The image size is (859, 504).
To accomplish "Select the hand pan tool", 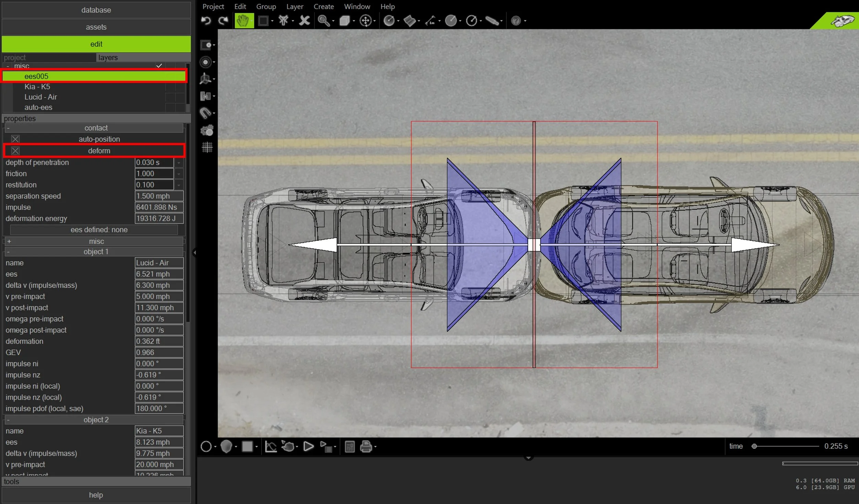I will [244, 21].
